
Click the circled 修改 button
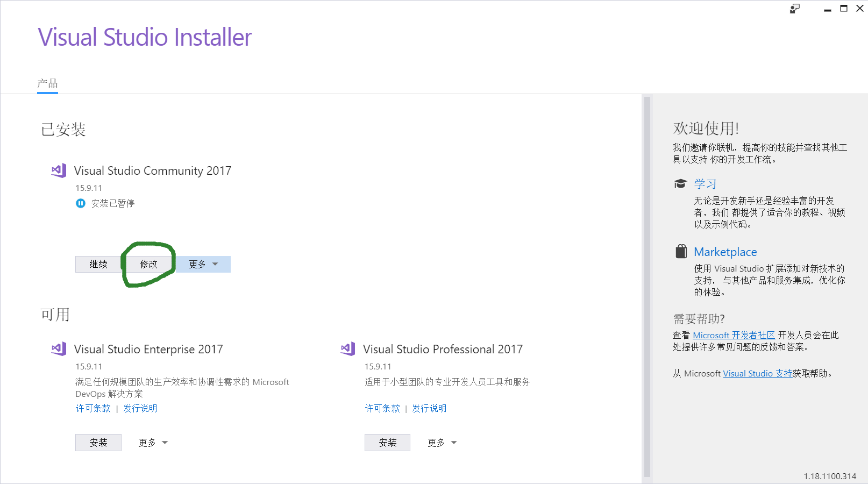[x=149, y=264]
